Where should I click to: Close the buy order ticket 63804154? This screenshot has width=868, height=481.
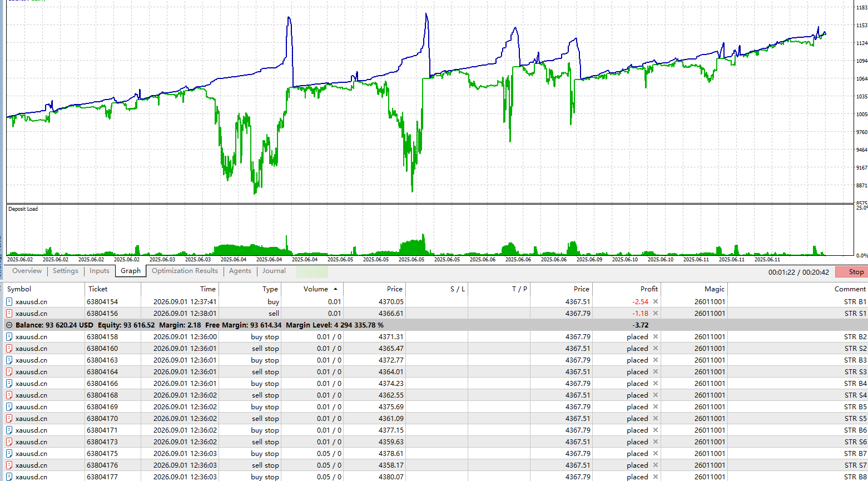pyautogui.click(x=655, y=302)
